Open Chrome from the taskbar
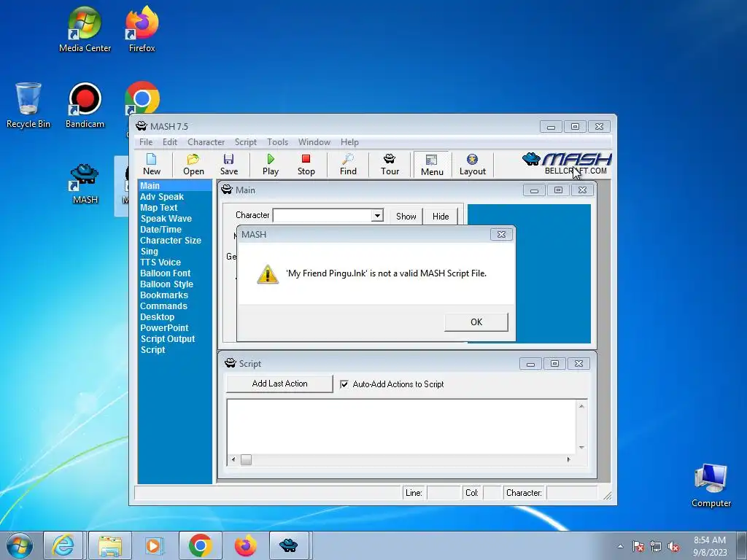This screenshot has width=747, height=560. pyautogui.click(x=200, y=545)
